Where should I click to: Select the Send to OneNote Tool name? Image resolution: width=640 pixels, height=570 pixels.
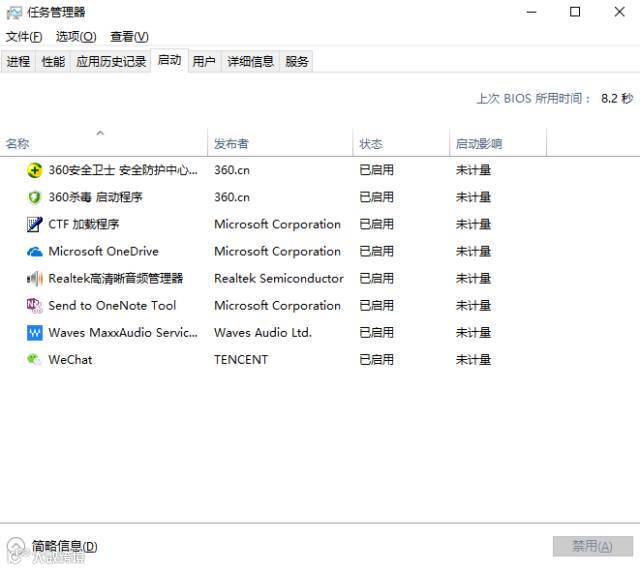point(112,306)
